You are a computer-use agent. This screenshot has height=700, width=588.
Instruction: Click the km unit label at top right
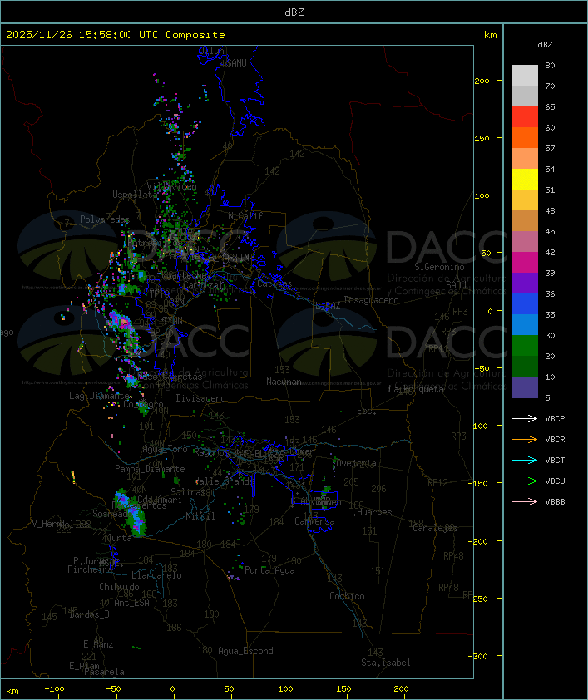tap(490, 35)
